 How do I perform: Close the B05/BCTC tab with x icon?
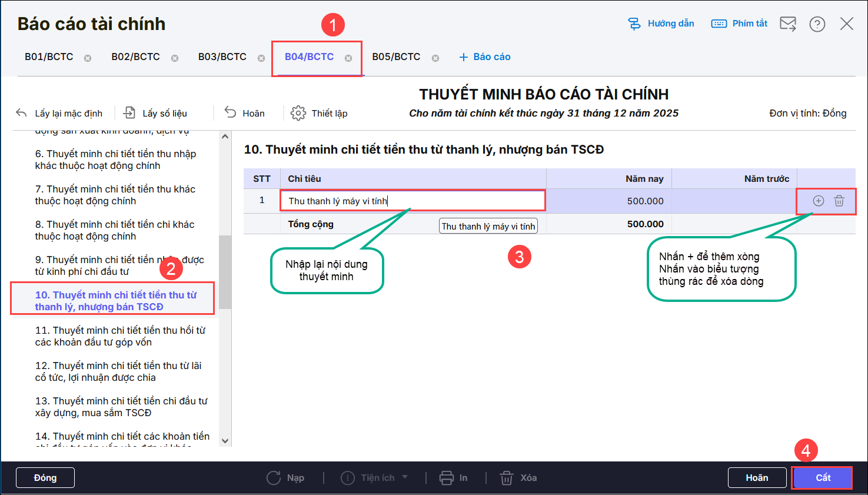pos(435,58)
